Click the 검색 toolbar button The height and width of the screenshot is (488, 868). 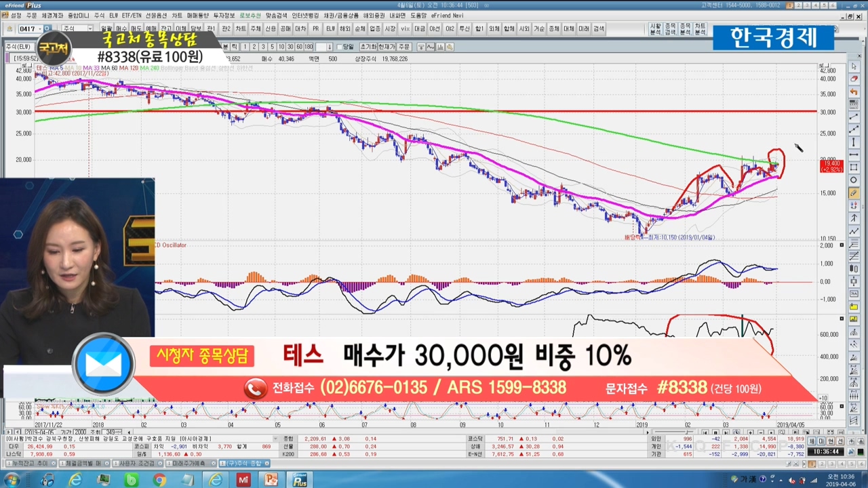pyautogui.click(x=599, y=29)
